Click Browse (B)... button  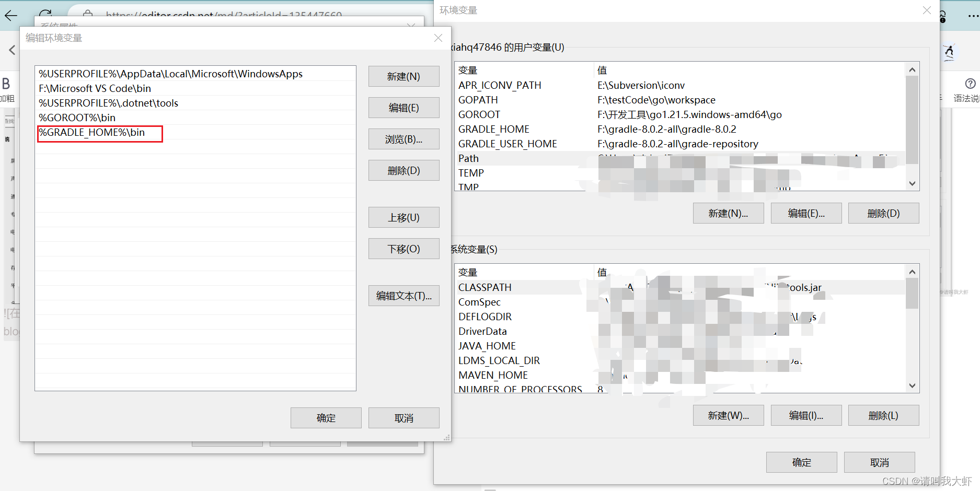(x=403, y=139)
